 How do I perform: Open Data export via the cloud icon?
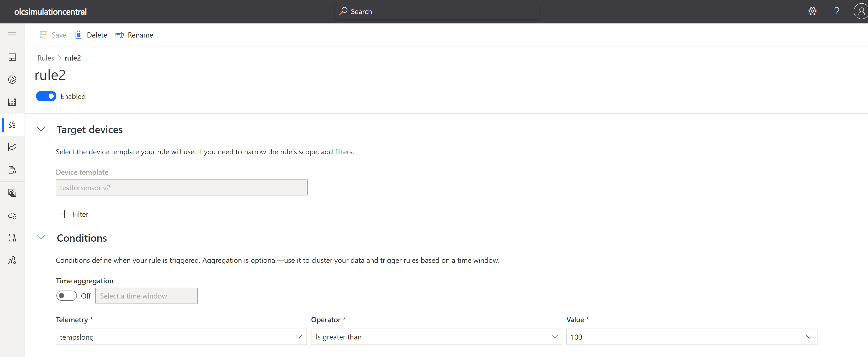12,216
